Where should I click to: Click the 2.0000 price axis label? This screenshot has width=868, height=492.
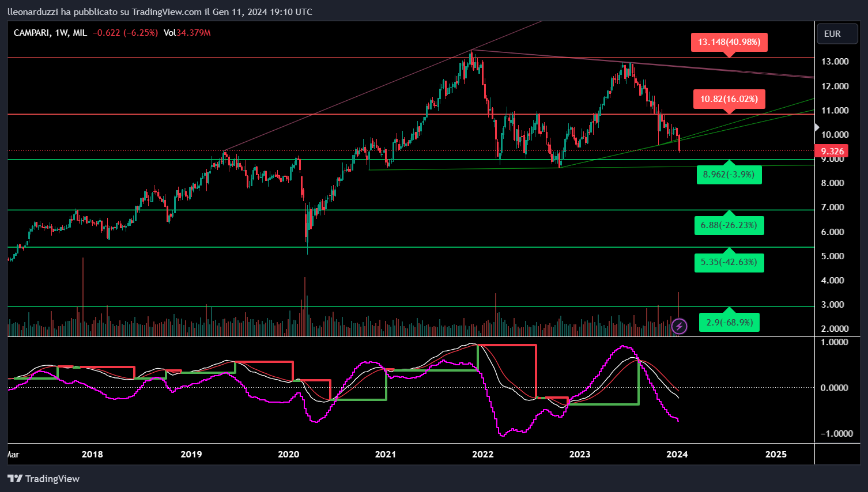[x=835, y=329]
